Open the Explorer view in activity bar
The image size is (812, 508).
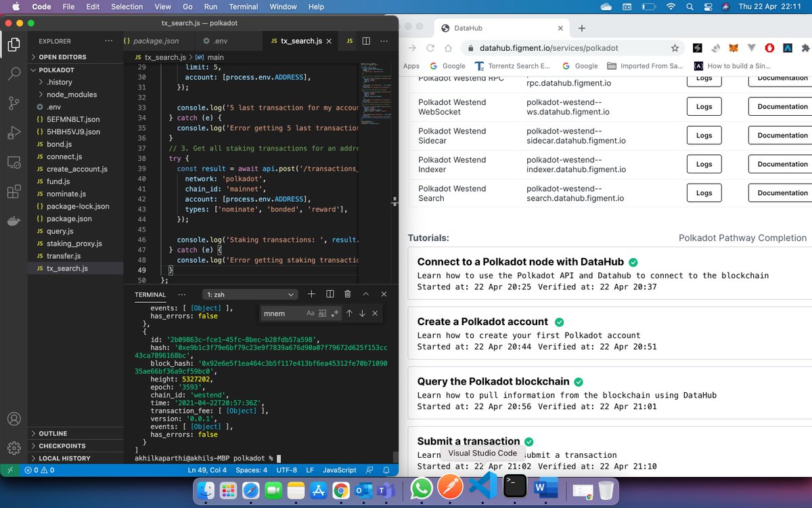[x=14, y=45]
